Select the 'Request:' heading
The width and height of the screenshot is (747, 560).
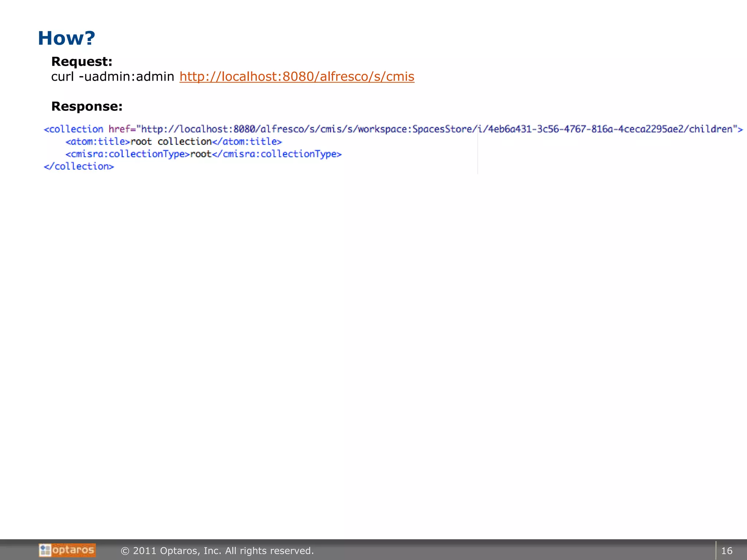coord(82,61)
